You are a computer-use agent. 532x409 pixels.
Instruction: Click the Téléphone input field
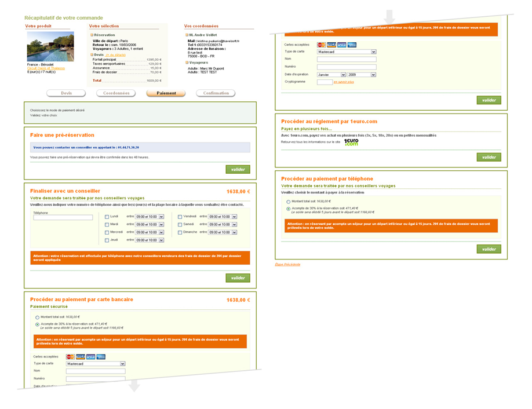[x=63, y=218]
